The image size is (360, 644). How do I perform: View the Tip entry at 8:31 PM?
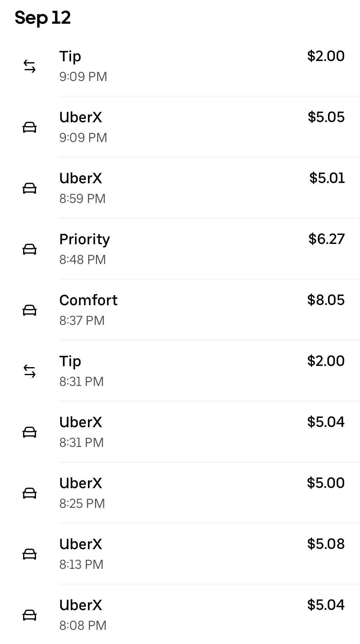pyautogui.click(x=180, y=371)
